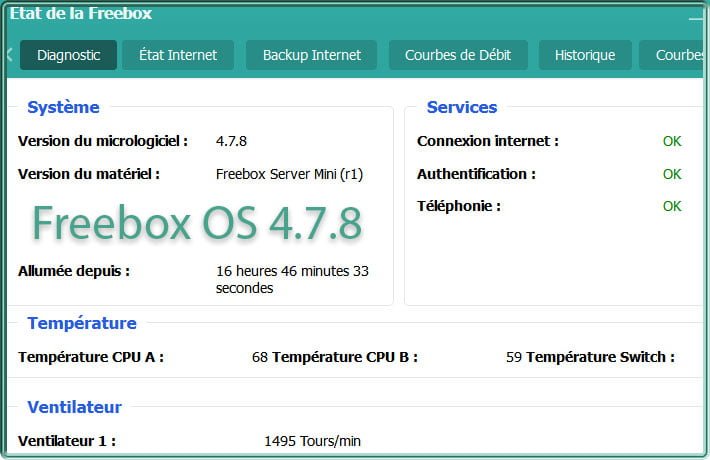This screenshot has height=460, width=710.
Task: Click CPU B temperature value 59
Action: click(x=514, y=357)
